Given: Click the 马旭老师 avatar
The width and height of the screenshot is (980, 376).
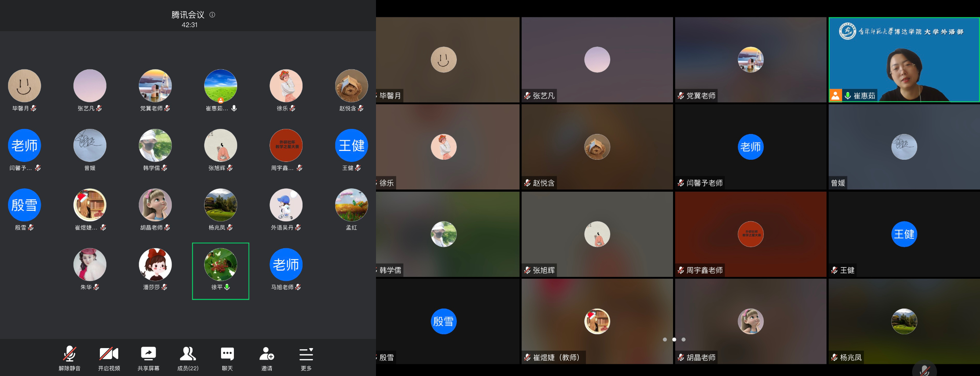Looking at the screenshot, I should (286, 265).
